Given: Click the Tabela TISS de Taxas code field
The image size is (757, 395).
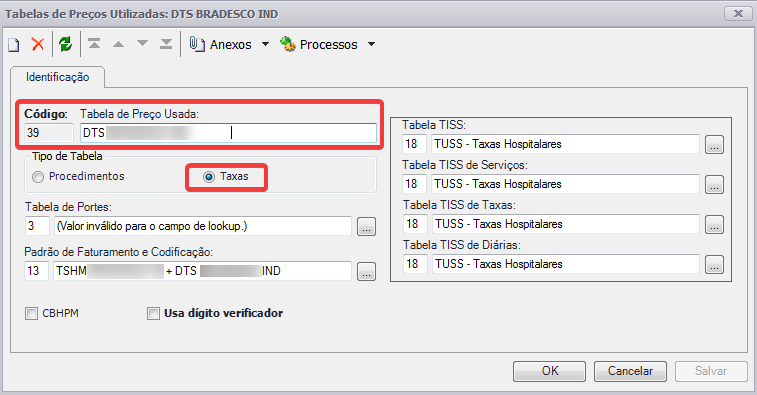Looking at the screenshot, I should click(x=415, y=224).
